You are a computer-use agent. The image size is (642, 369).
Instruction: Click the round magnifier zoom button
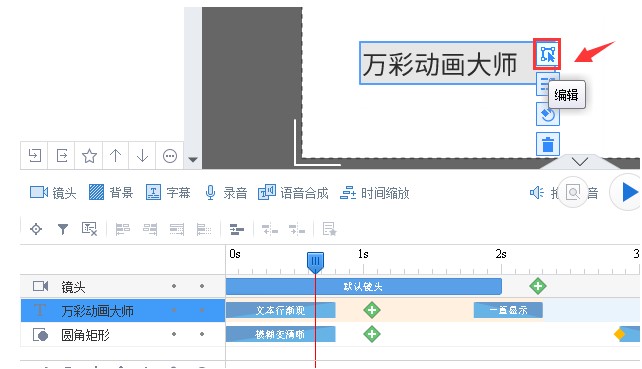573,192
